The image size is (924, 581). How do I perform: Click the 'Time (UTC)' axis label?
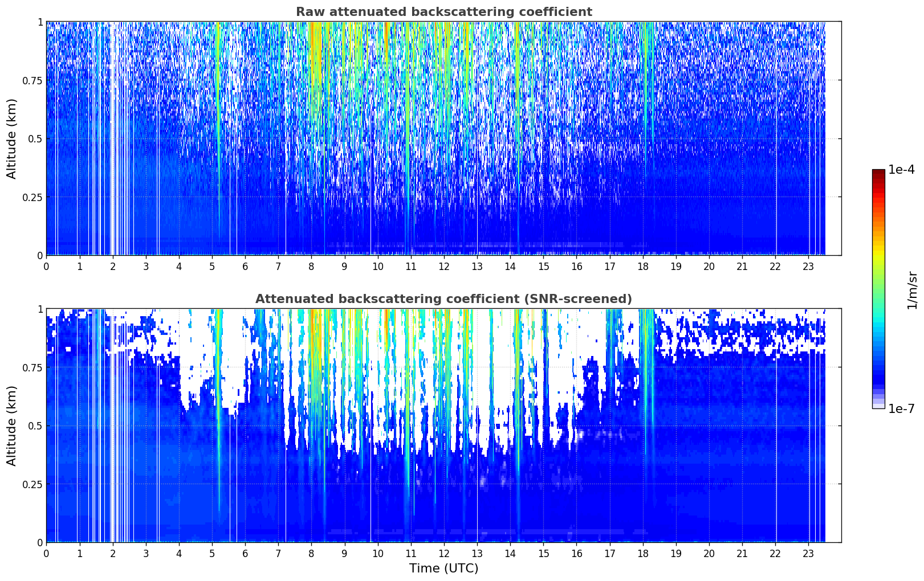tap(443, 568)
